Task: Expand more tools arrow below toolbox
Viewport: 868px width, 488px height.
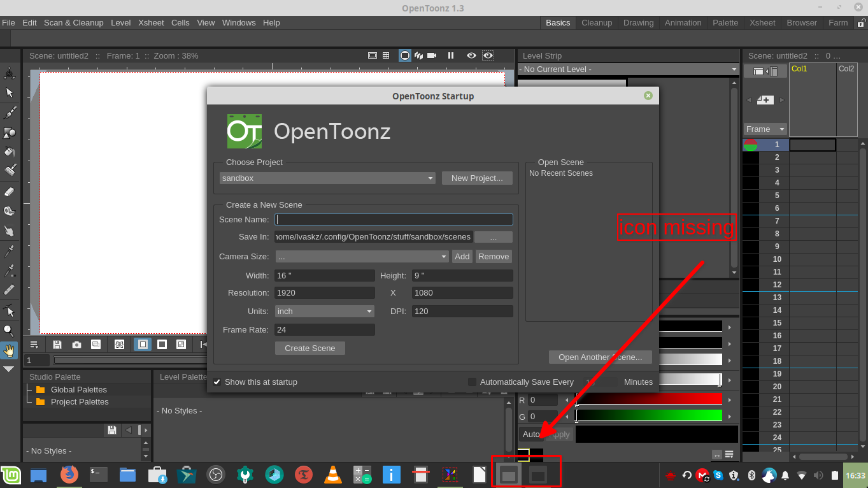Action: click(10, 369)
